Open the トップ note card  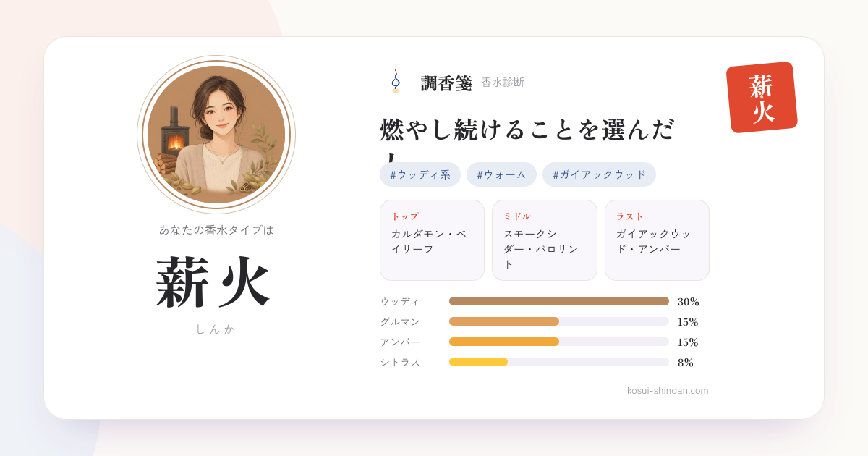pyautogui.click(x=432, y=240)
